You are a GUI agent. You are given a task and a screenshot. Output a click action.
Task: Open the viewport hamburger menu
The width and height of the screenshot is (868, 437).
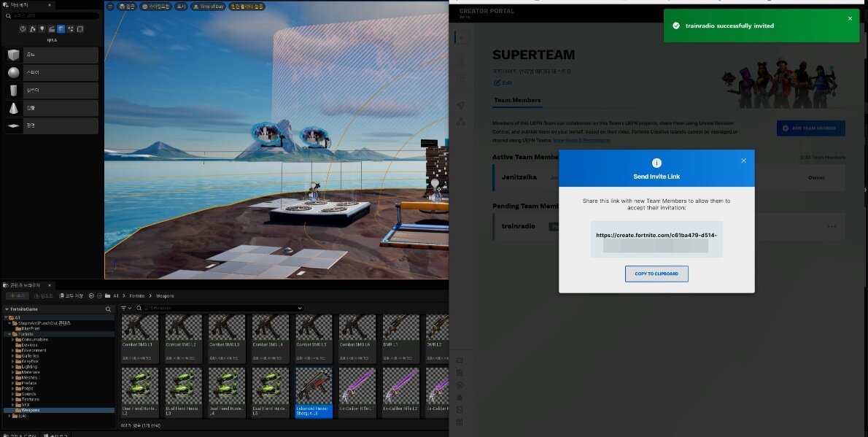(110, 7)
